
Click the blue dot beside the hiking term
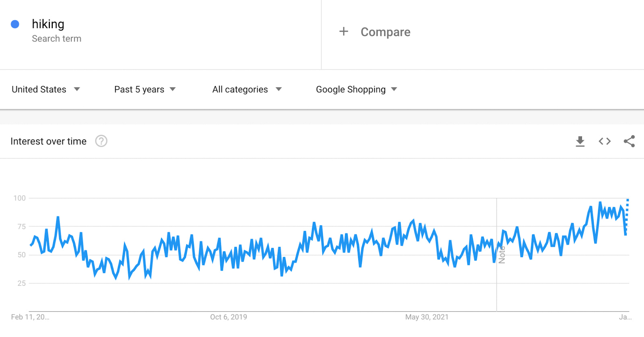click(x=15, y=24)
